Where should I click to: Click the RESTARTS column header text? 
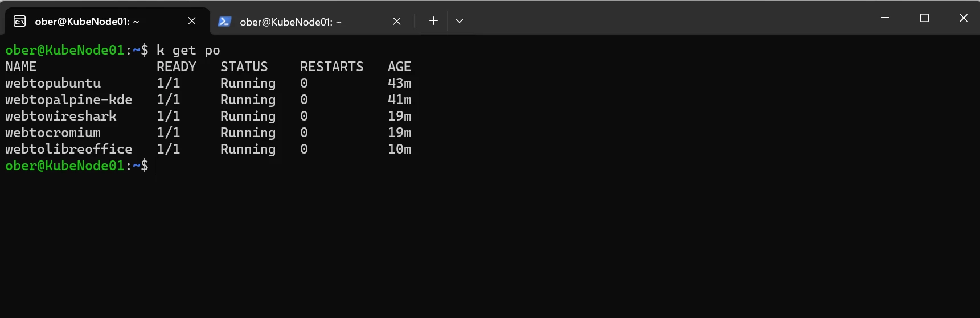(332, 67)
